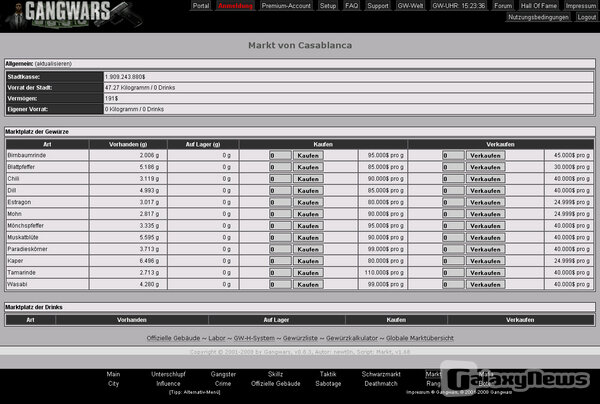Image resolution: width=600 pixels, height=404 pixels.
Task: Click sell quantity field for Tamarinde
Action: click(453, 273)
